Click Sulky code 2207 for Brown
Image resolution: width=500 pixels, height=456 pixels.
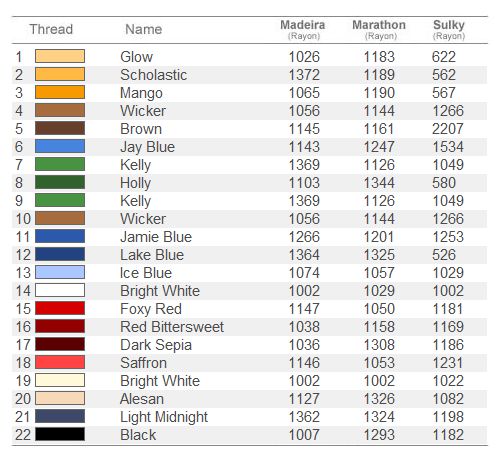pyautogui.click(x=448, y=129)
